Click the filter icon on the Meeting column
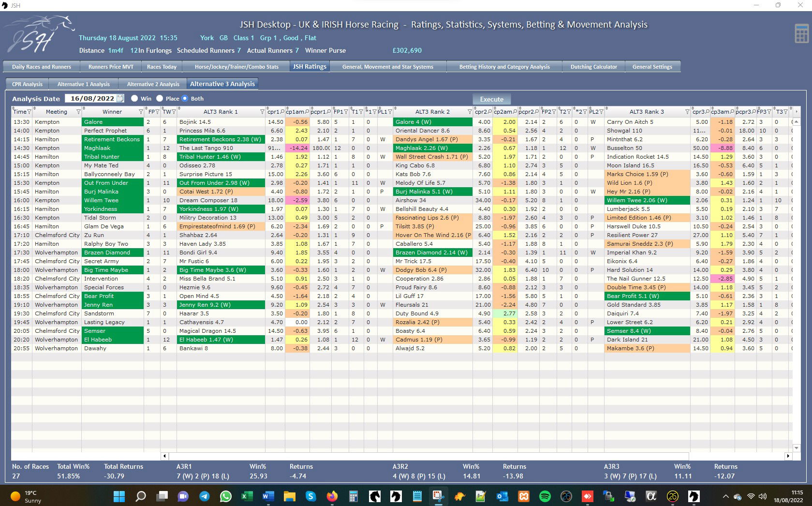812x506 pixels. click(x=78, y=112)
